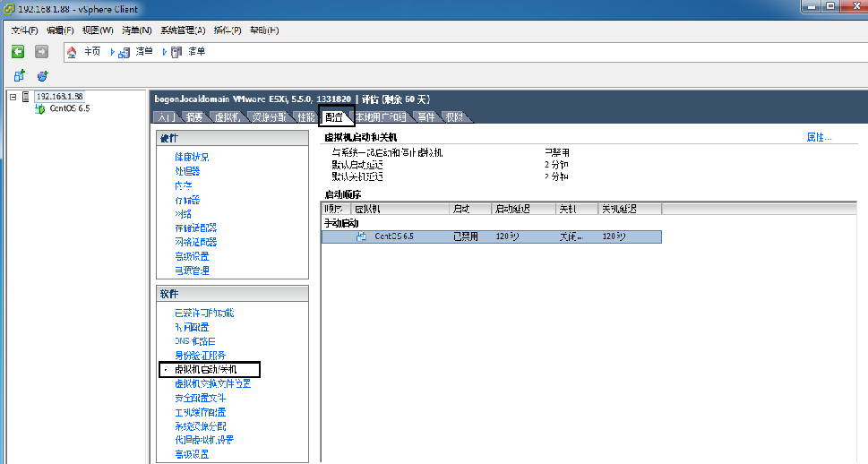Select CentOS 6.5 row in startup order
Viewport: 868px width, 464px height.
[492, 236]
